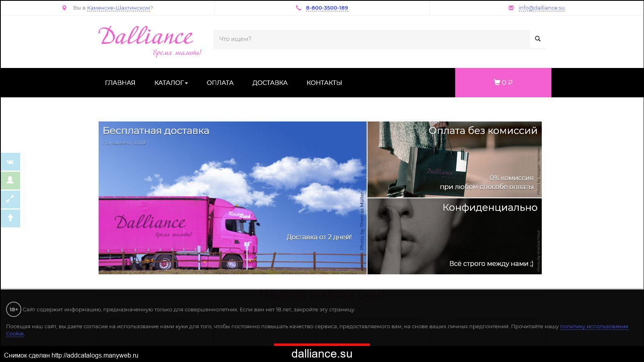Open the Оплата menu item
The width and height of the screenshot is (644, 362).
[x=220, y=83]
